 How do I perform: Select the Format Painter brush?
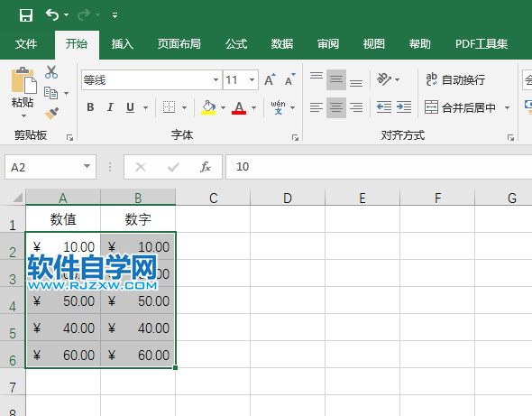click(51, 114)
